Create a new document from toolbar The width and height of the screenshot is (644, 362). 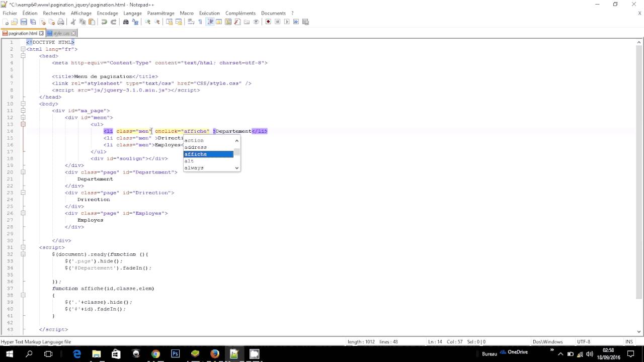[6, 22]
